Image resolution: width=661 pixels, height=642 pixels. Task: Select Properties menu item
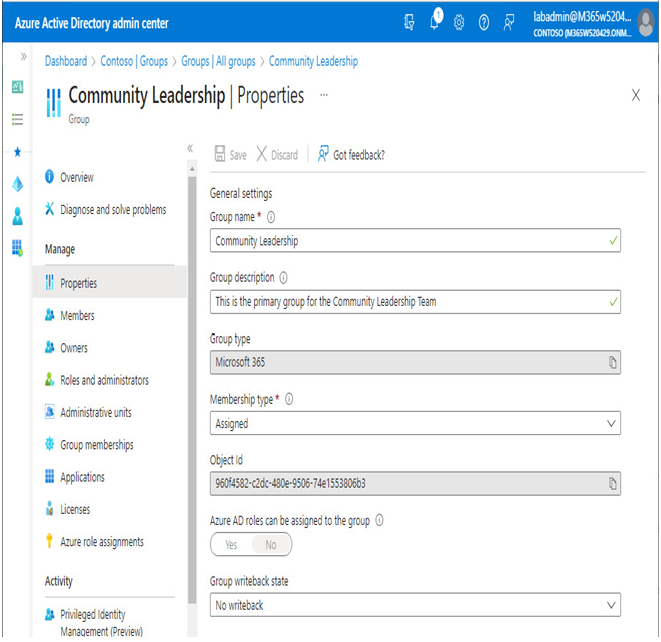110,283
